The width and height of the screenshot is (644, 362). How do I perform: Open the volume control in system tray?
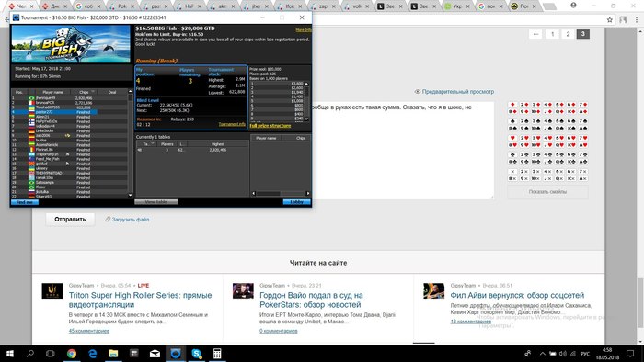[562, 354]
